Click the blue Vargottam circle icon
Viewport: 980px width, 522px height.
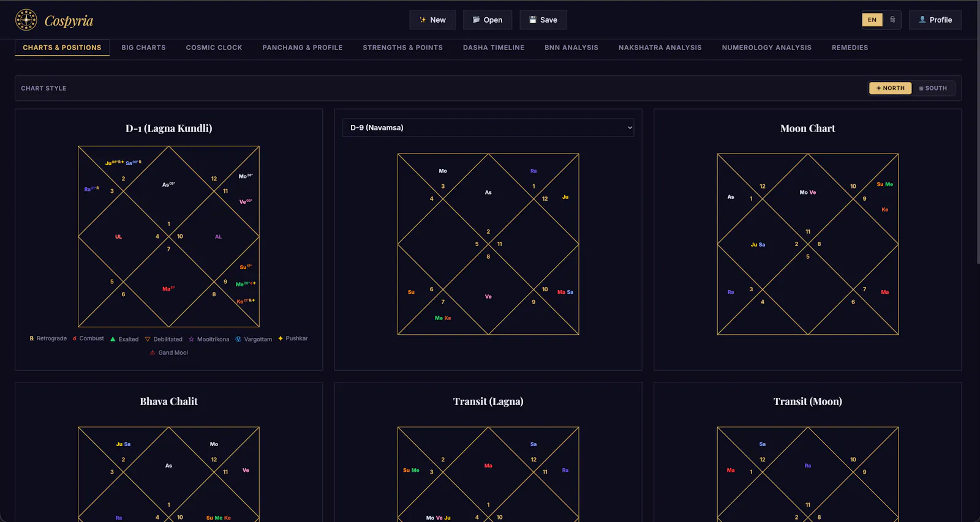tap(238, 339)
